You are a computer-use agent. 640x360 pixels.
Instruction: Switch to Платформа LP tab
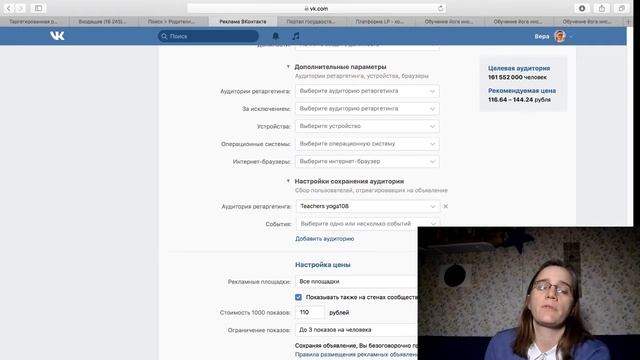point(380,21)
